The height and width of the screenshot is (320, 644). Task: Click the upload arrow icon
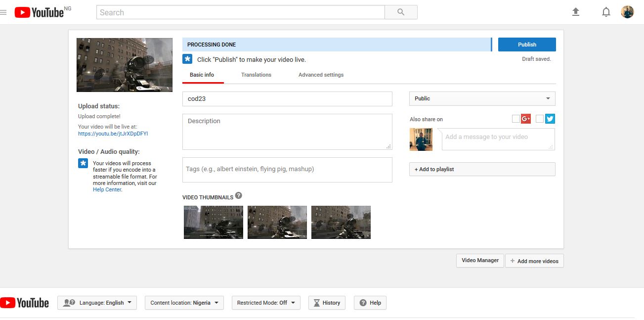click(x=575, y=12)
